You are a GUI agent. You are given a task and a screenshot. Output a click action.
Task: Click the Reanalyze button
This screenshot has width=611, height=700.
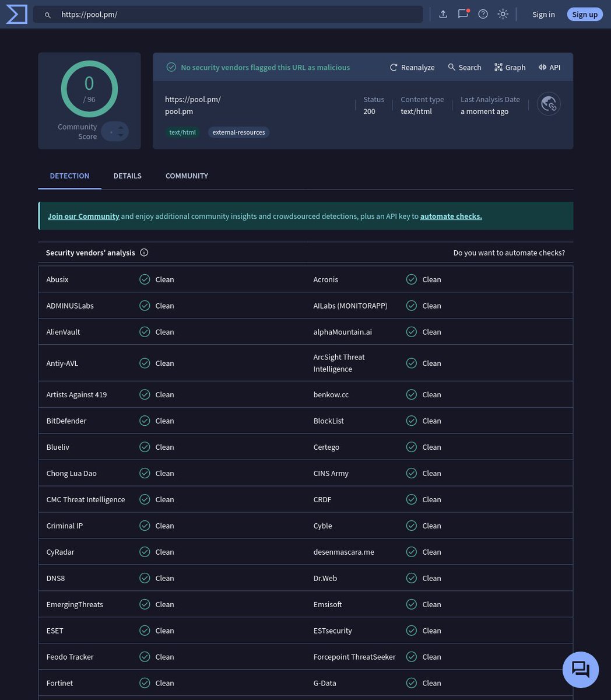click(x=412, y=67)
